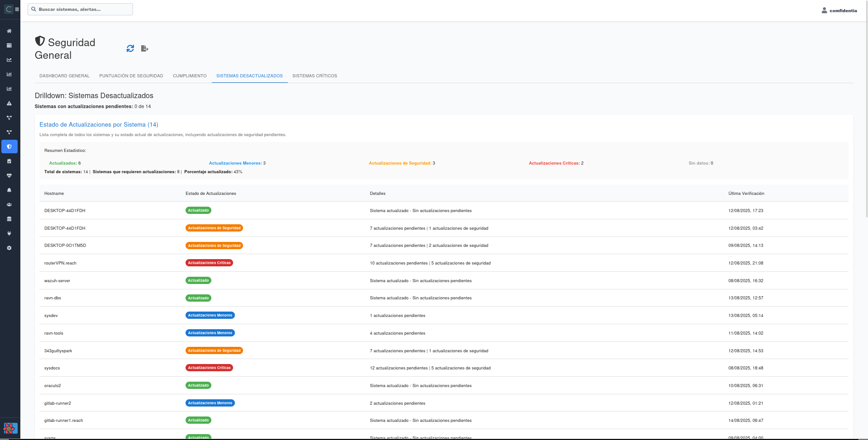868x440 pixels.
Task: Click the home icon in sidebar
Action: (x=9, y=31)
